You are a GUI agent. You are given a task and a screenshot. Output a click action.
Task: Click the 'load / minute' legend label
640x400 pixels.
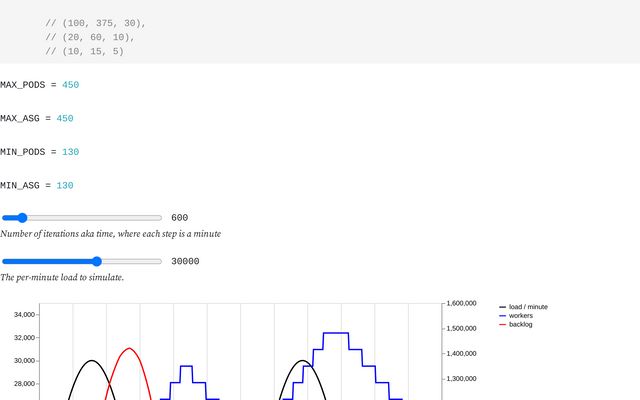[x=528, y=307]
